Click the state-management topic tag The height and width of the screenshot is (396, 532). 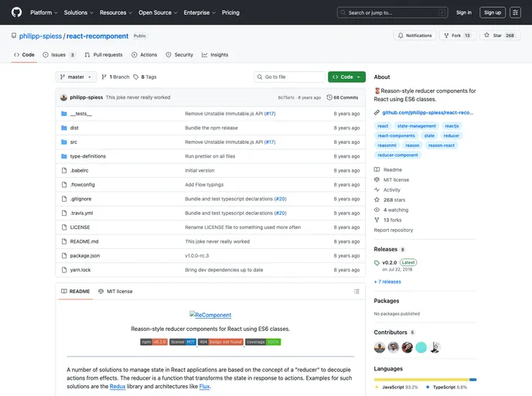click(416, 126)
